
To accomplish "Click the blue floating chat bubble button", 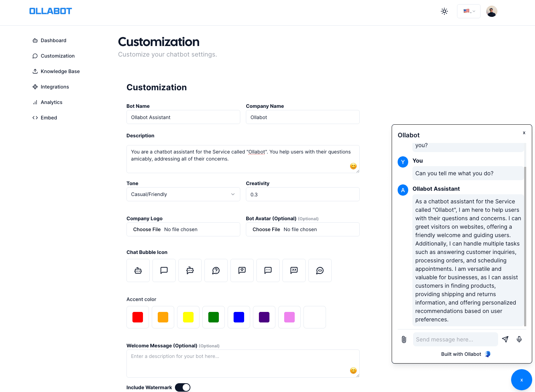I will pyautogui.click(x=522, y=380).
